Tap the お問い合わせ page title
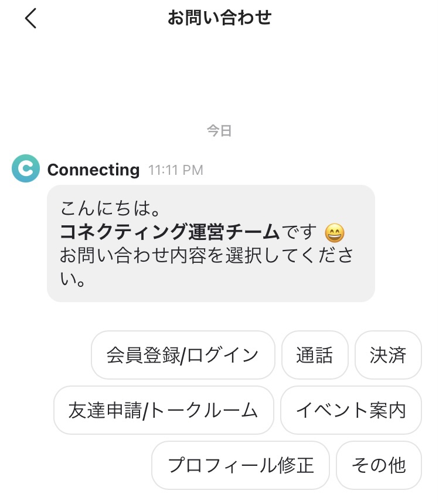 pyautogui.click(x=220, y=18)
